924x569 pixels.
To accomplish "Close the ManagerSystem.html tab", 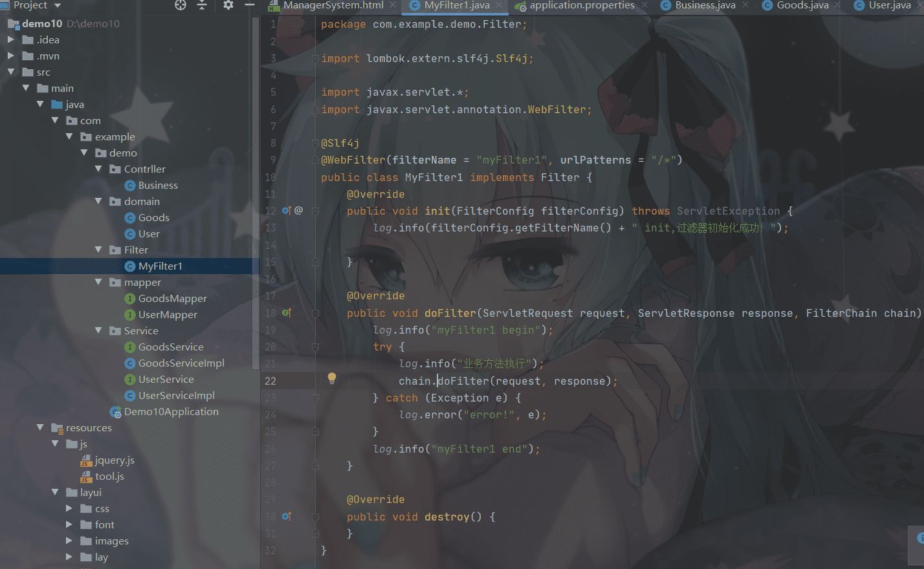I will coord(393,5).
